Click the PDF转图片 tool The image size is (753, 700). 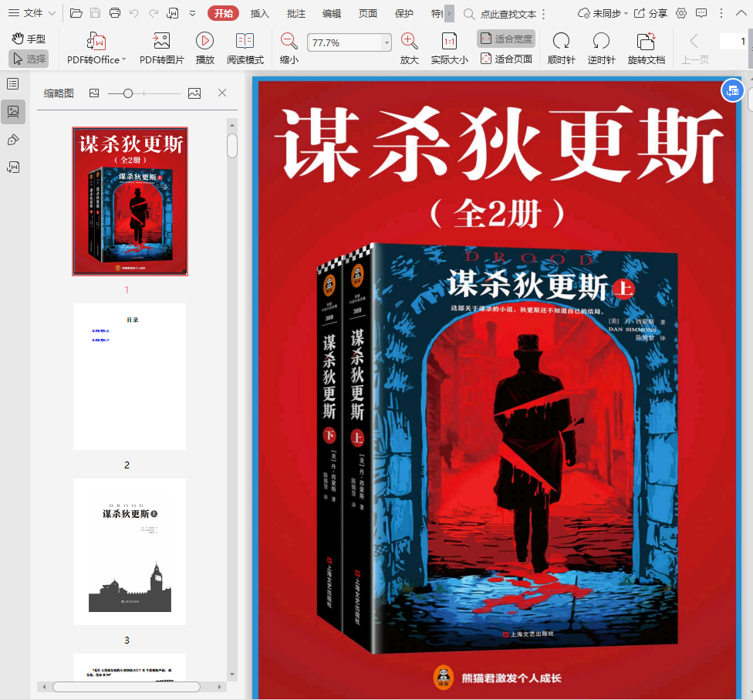161,48
